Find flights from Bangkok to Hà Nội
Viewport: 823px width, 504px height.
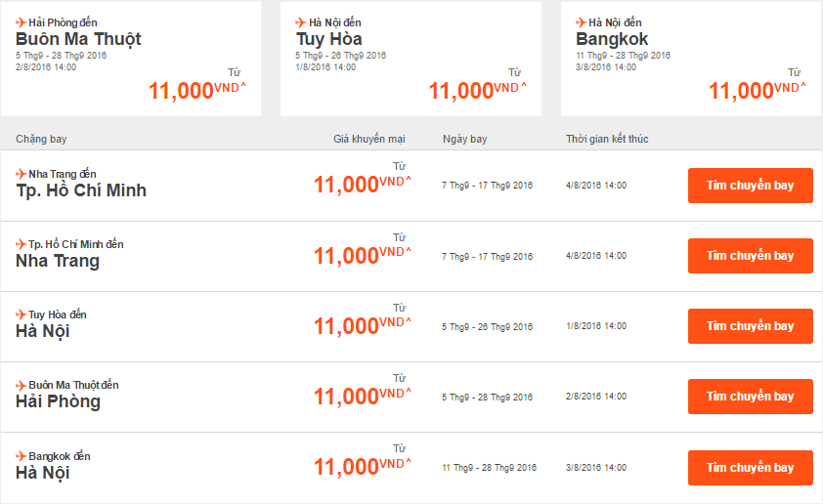coord(750,468)
